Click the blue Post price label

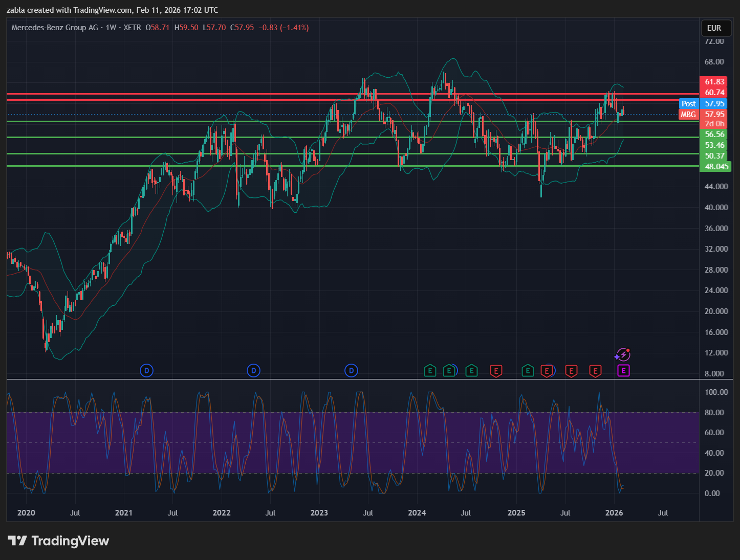tap(689, 104)
